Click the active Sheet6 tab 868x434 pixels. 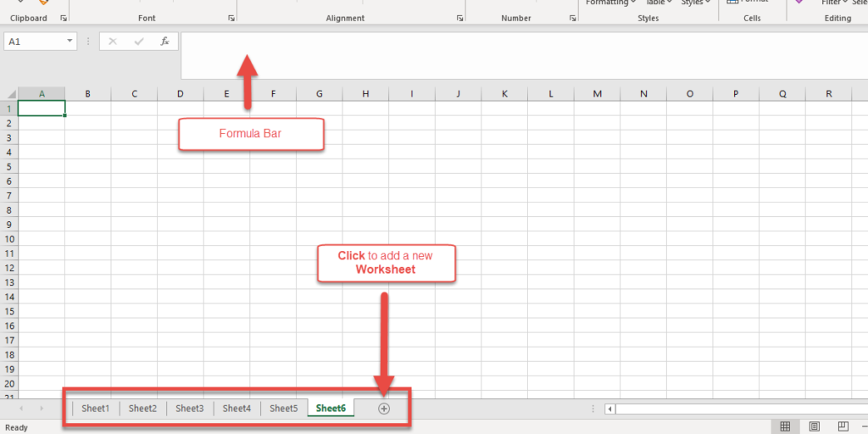click(331, 409)
